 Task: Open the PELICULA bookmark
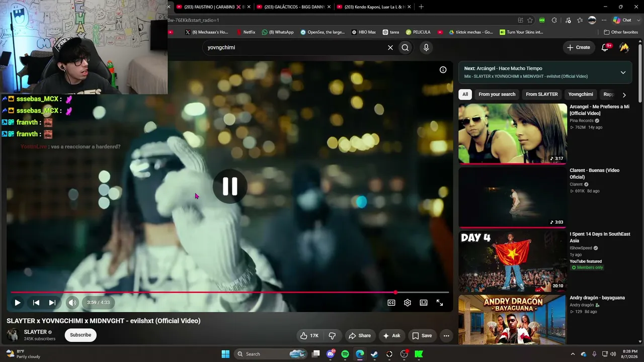(x=418, y=32)
